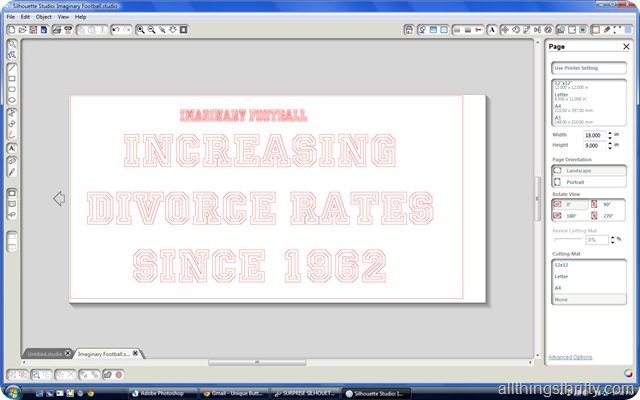The image size is (640, 400).
Task: Click Use Printer Setting button
Action: point(588,68)
